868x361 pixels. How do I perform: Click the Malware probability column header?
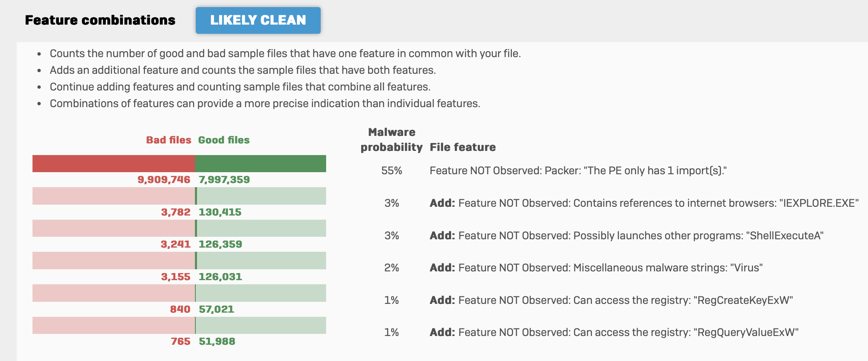(x=392, y=140)
